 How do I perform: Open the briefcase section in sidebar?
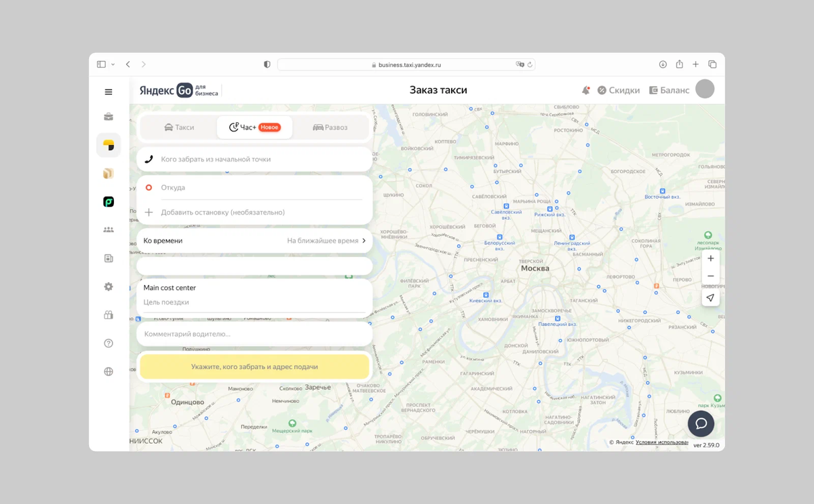tap(109, 117)
